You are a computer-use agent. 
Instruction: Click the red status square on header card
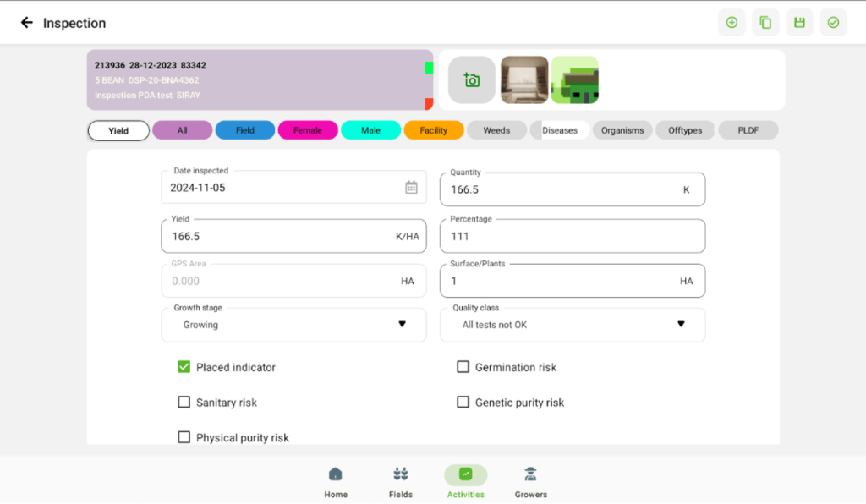coord(429,104)
